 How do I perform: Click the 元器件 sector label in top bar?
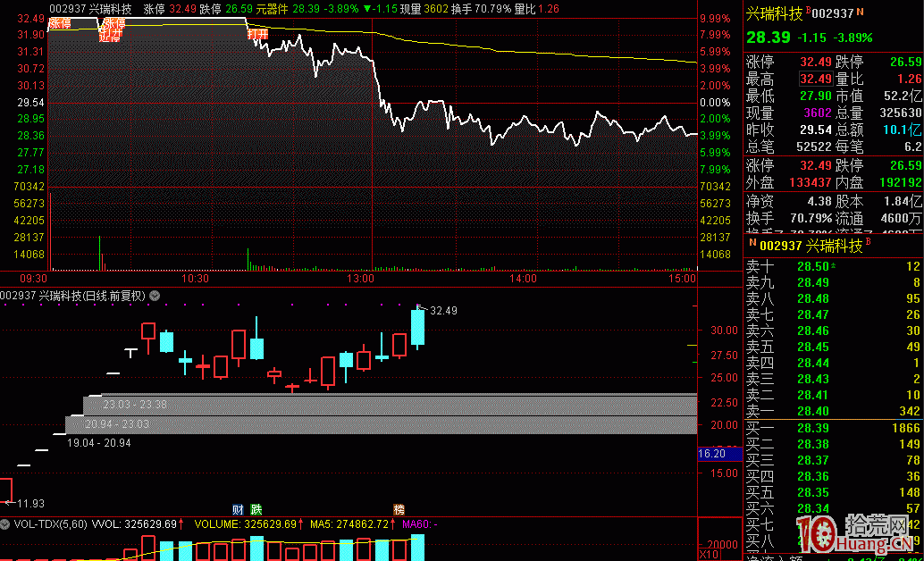pos(273,9)
